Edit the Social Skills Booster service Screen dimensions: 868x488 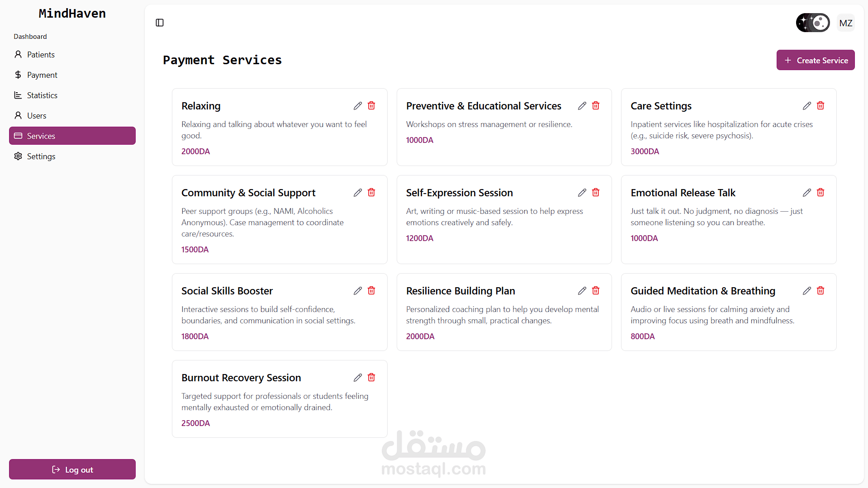coord(357,291)
